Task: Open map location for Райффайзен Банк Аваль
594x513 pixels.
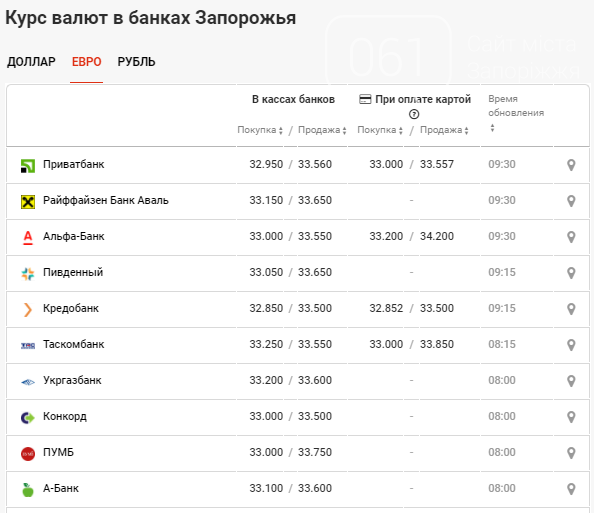Action: point(571,201)
